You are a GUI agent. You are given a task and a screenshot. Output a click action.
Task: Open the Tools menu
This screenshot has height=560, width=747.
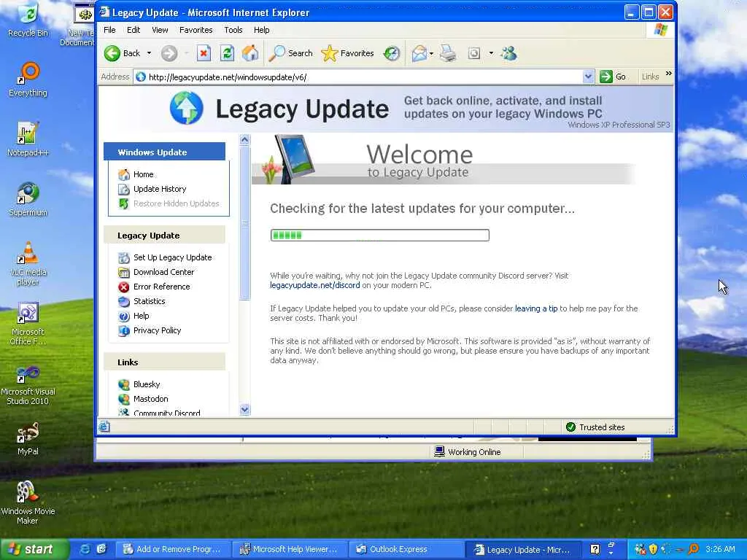[x=233, y=30]
